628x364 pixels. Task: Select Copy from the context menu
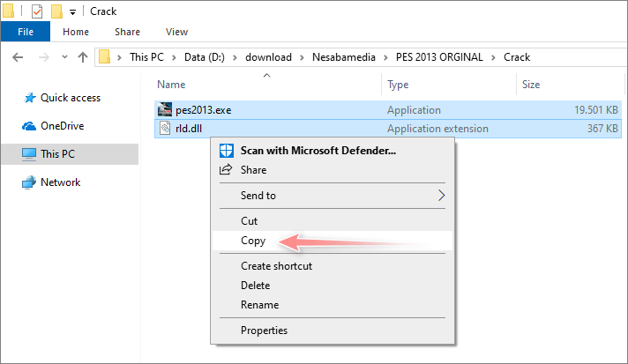tap(253, 241)
